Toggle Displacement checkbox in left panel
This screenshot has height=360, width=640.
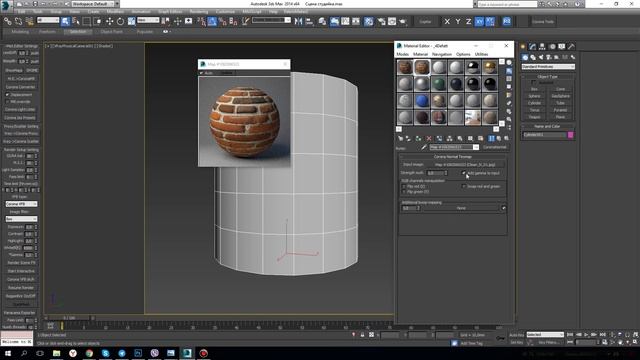(x=7, y=95)
